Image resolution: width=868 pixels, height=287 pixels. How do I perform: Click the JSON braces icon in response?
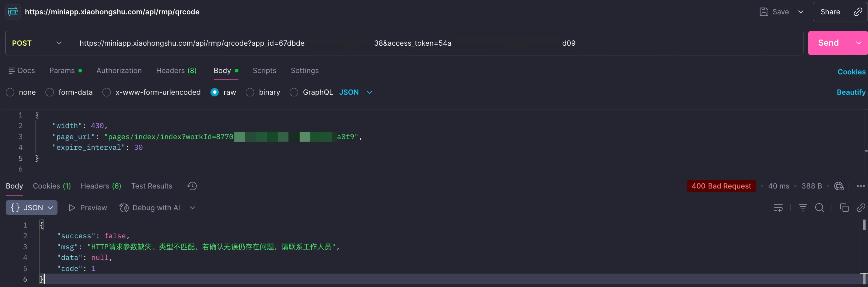pos(16,207)
